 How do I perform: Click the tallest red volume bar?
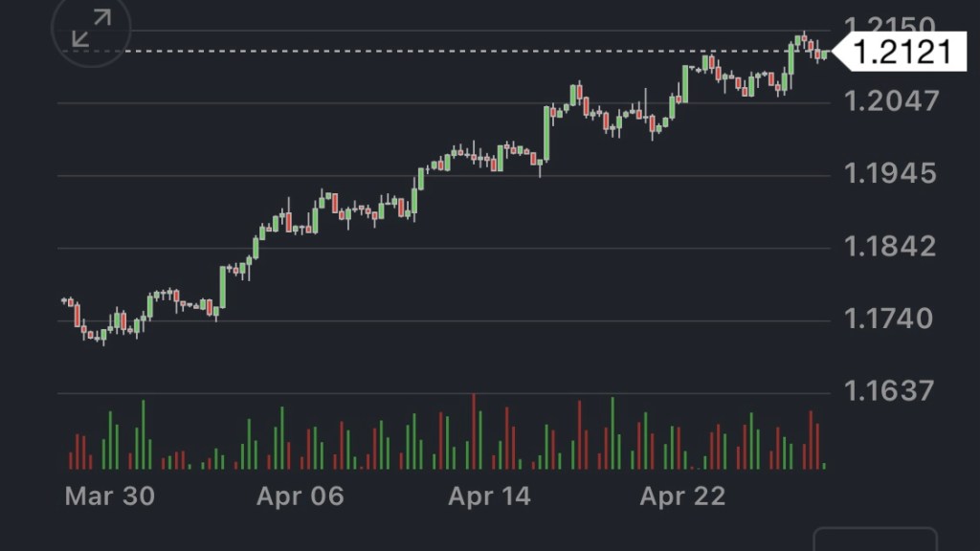[x=474, y=432]
